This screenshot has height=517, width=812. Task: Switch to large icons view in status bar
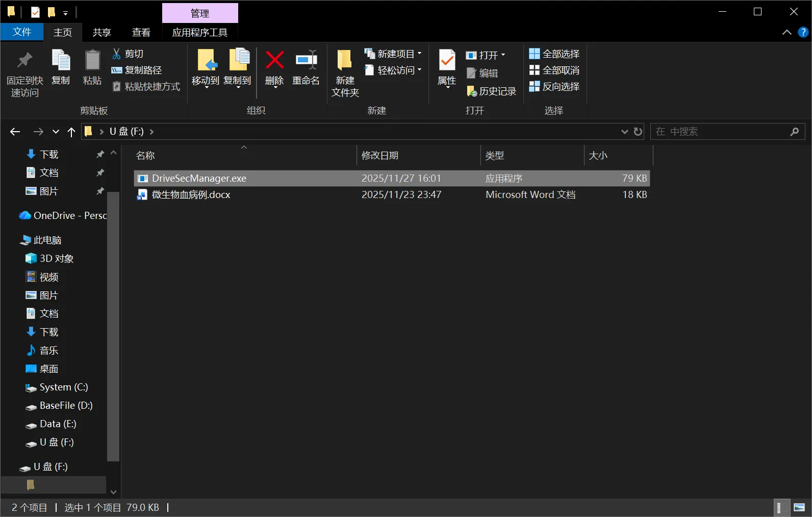point(799,507)
